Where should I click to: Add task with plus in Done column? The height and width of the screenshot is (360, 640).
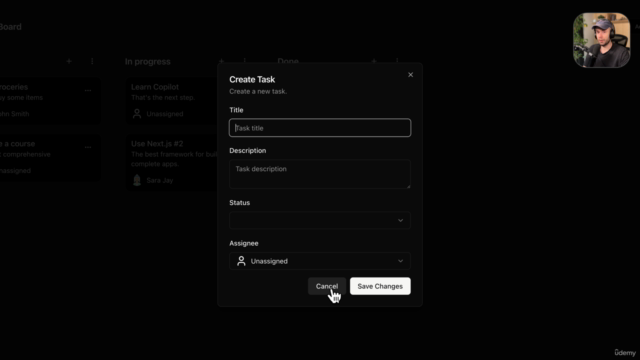coord(374,61)
